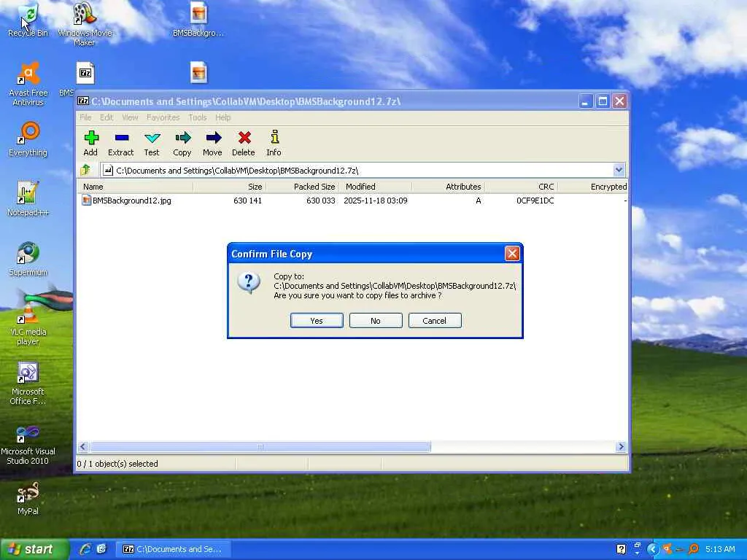The height and width of the screenshot is (560, 747).
Task: Select VLC media player desktop icon
Action: (28, 324)
